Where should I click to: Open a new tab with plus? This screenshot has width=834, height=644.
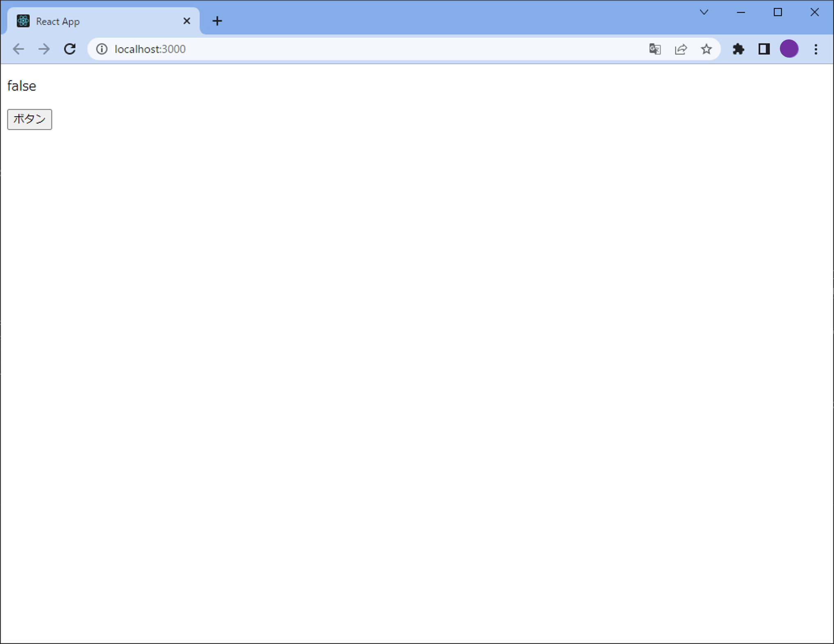[217, 21]
